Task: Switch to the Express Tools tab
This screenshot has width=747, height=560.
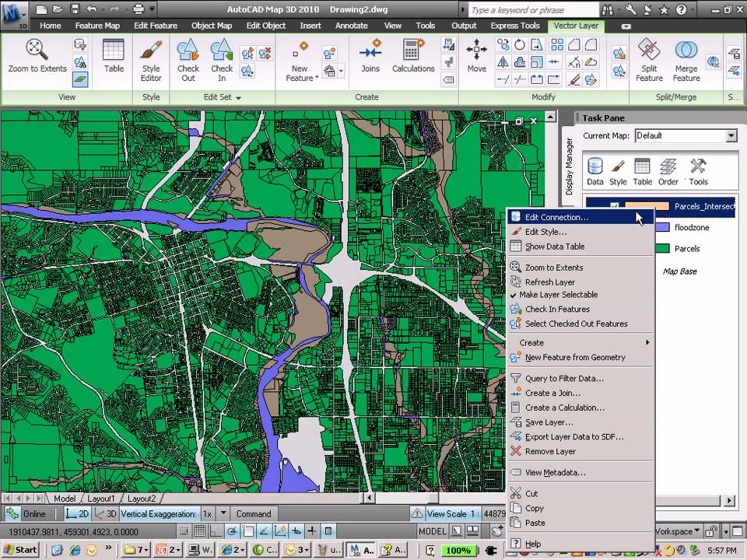Action: [515, 26]
